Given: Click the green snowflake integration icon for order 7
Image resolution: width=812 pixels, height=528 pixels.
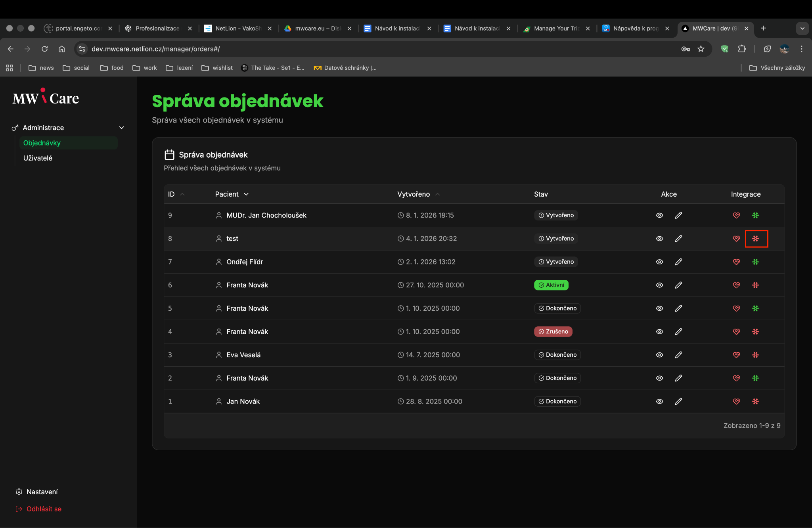Looking at the screenshot, I should pos(755,262).
